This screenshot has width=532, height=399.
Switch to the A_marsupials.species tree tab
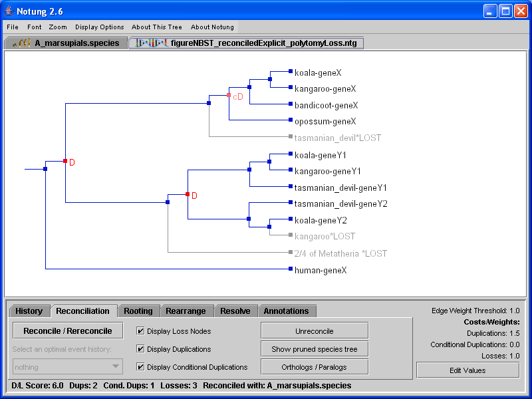point(66,43)
